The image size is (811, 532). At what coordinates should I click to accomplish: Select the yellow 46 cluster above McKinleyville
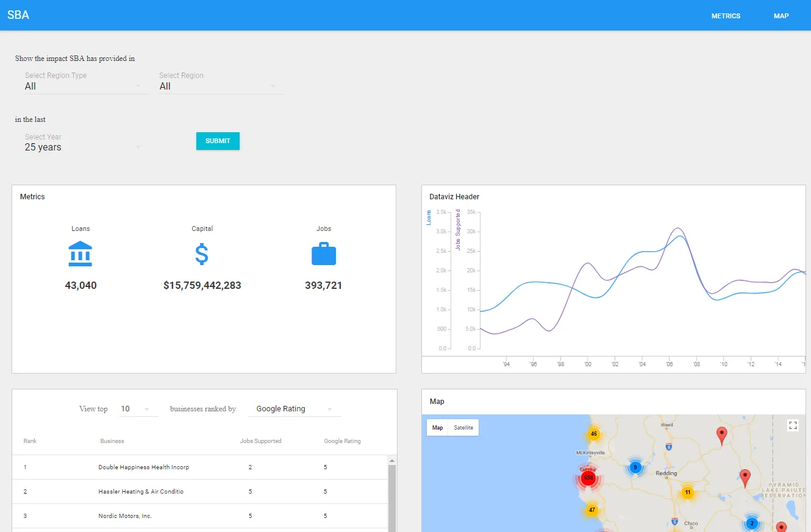593,434
